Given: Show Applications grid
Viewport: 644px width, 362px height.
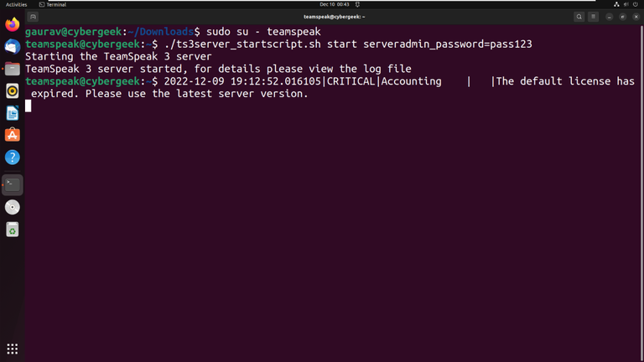Looking at the screenshot, I should tap(12, 349).
